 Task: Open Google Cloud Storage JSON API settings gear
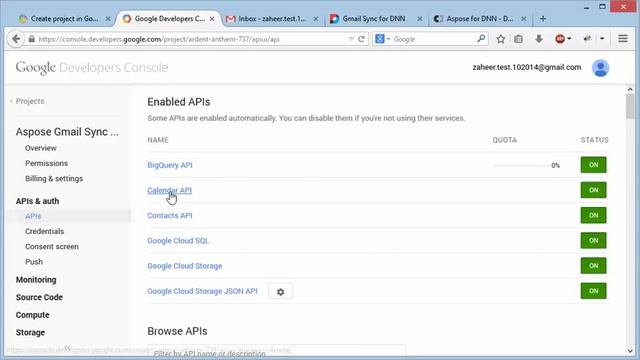click(280, 292)
